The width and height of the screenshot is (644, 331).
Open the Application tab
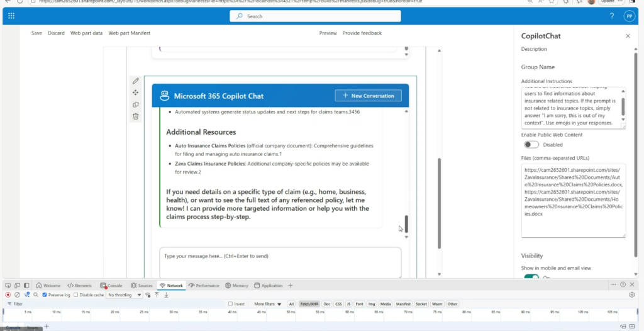point(268,285)
